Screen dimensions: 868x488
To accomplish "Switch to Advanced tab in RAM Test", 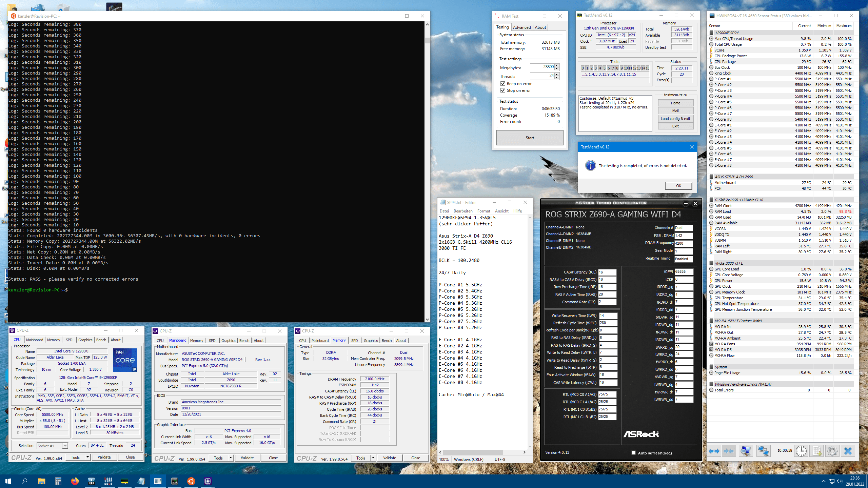I will (x=521, y=27).
